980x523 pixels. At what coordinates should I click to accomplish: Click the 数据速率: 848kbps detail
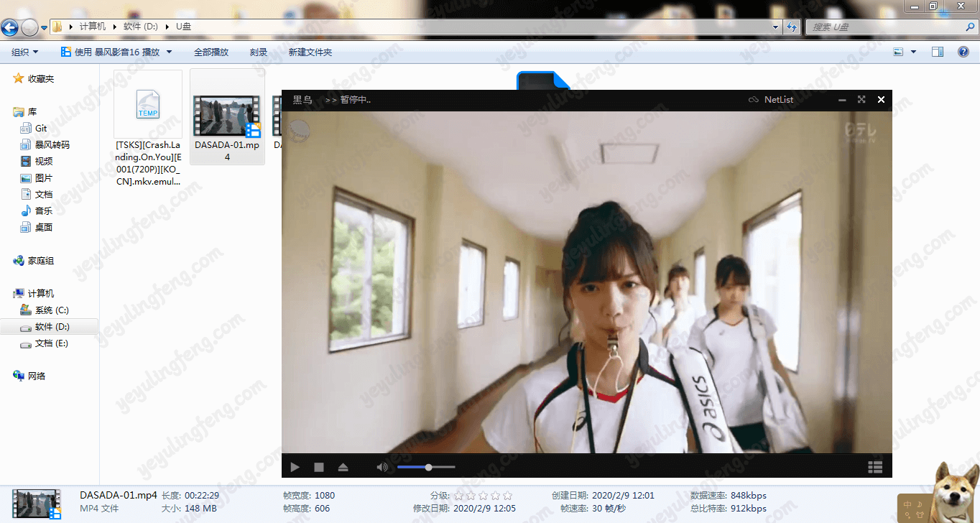[728, 496]
